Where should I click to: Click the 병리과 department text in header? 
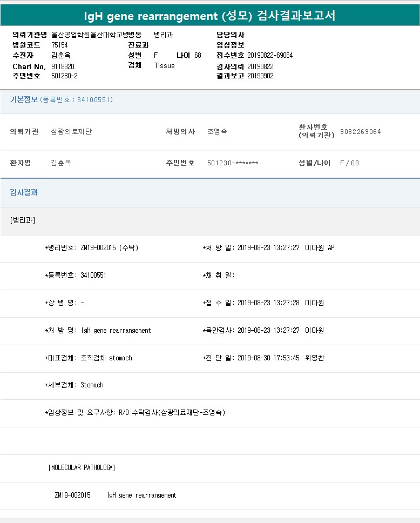164,35
